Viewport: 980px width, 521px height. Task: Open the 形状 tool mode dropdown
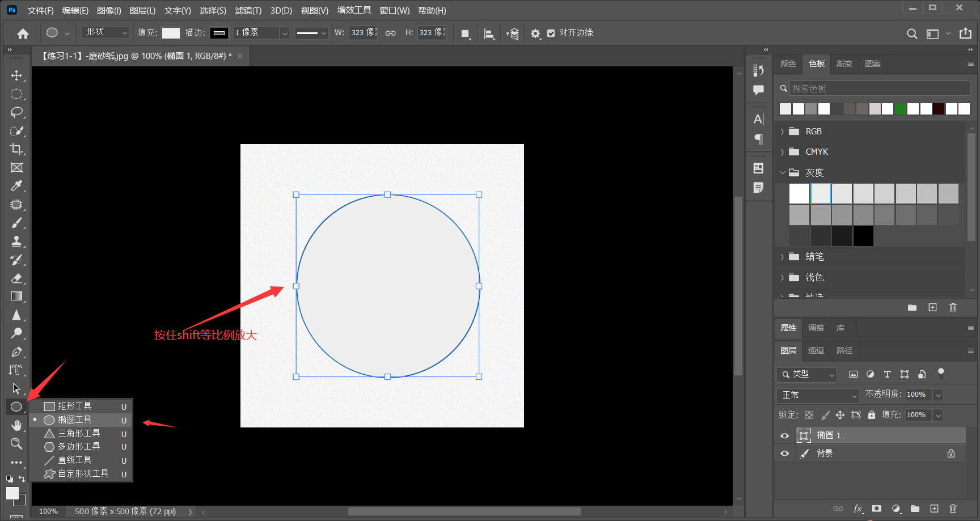[106, 32]
